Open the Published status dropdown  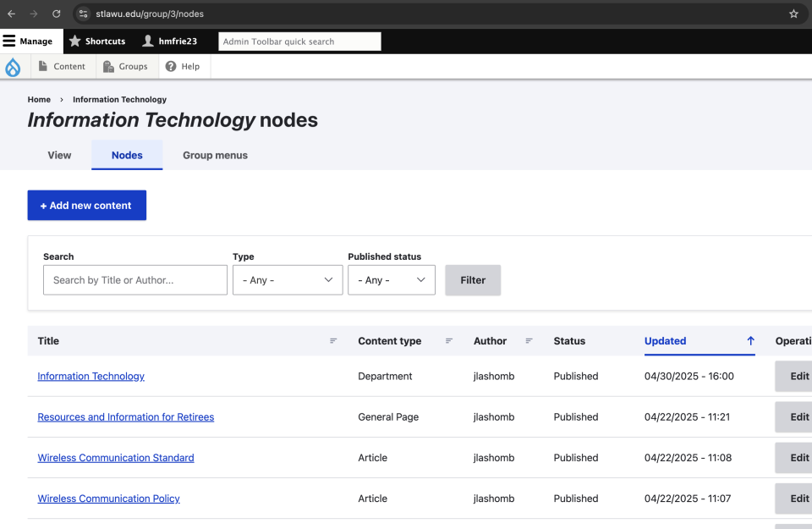pyautogui.click(x=392, y=279)
